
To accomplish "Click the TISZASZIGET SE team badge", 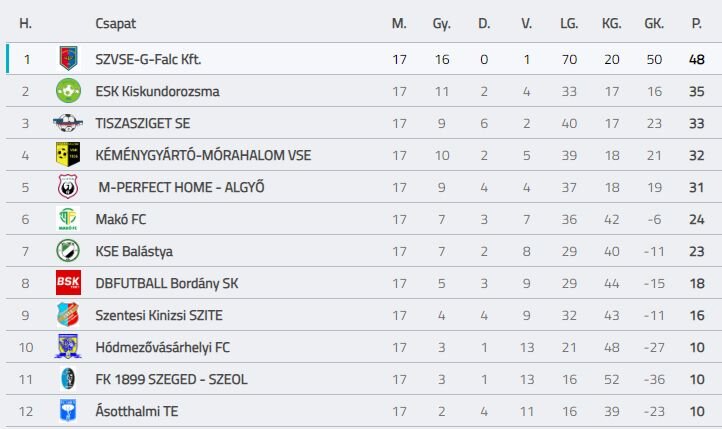I will tap(68, 123).
